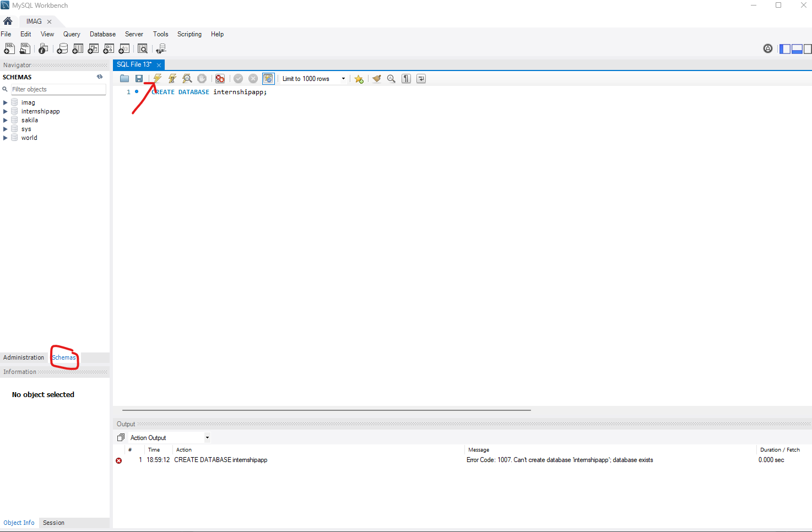Screen dimensions: 812x532
Task: Click the Explain Plan magnifier icon
Action: (187, 78)
